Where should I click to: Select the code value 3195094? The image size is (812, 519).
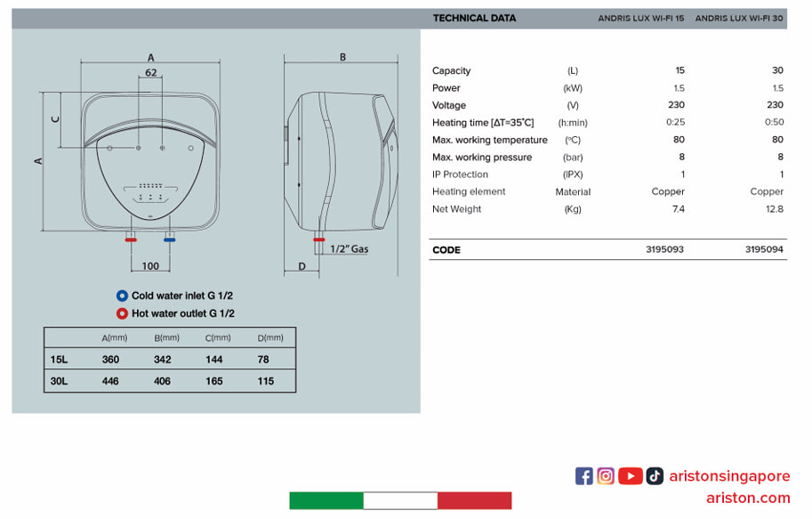764,249
